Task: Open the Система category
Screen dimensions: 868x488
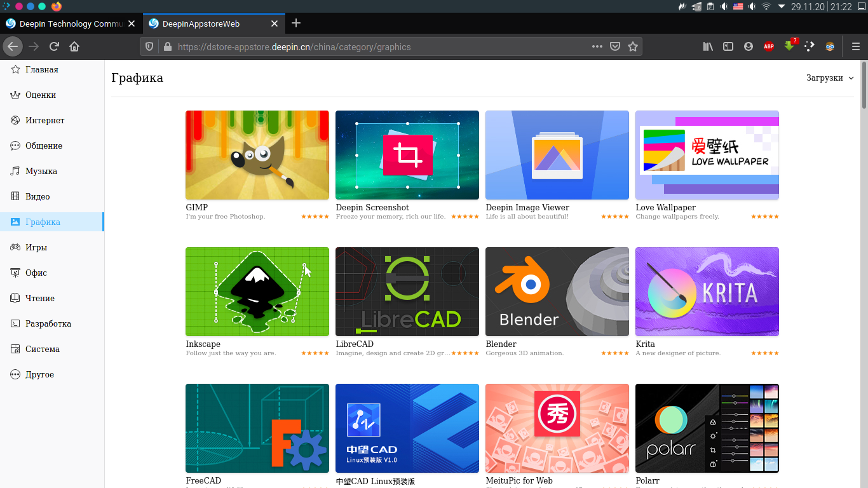Action: click(x=51, y=349)
